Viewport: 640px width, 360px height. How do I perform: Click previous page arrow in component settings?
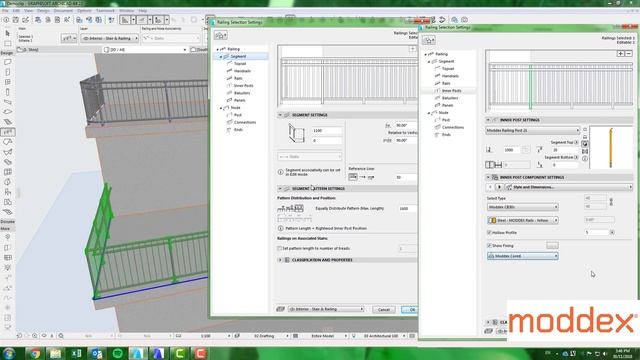pos(491,187)
